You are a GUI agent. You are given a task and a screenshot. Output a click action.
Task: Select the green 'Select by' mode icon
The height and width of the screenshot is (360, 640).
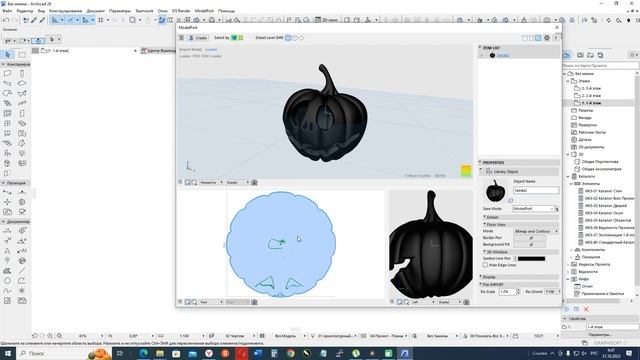234,38
